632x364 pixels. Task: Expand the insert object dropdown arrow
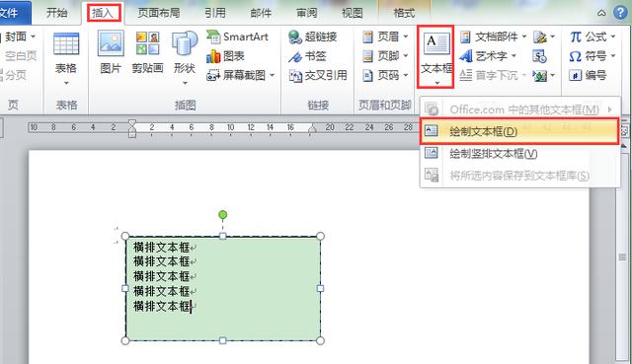point(553,75)
